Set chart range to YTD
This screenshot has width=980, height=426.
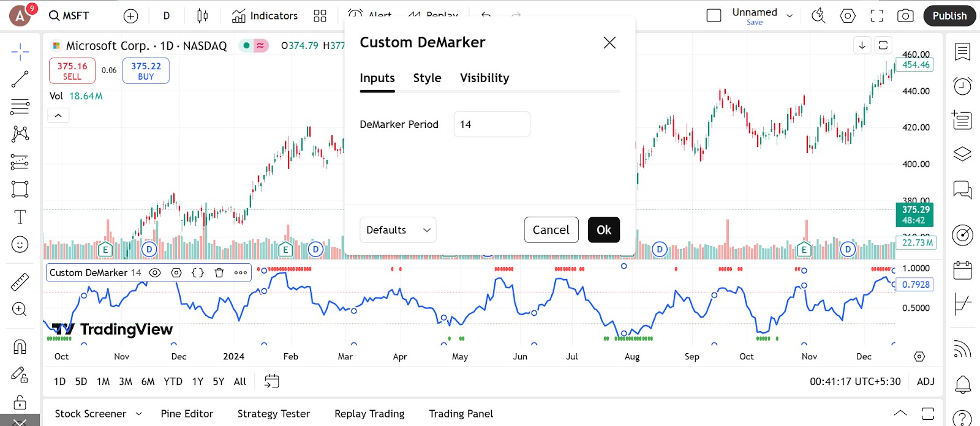[173, 381]
